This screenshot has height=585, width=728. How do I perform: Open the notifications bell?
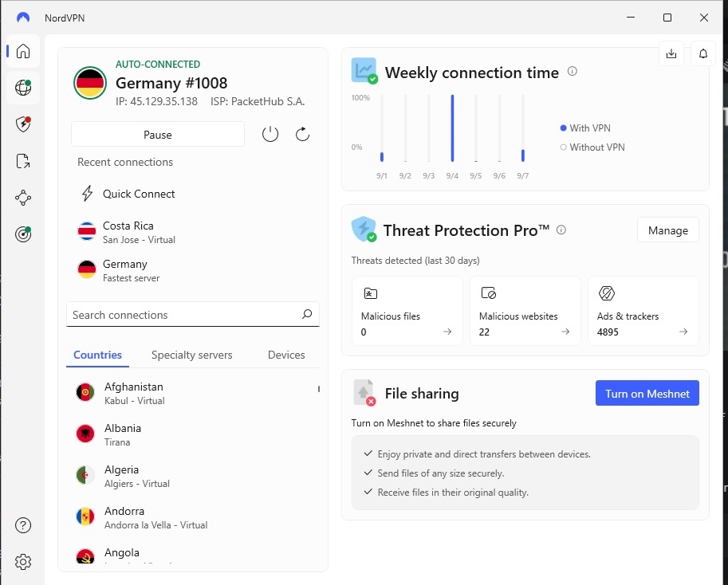coord(703,53)
